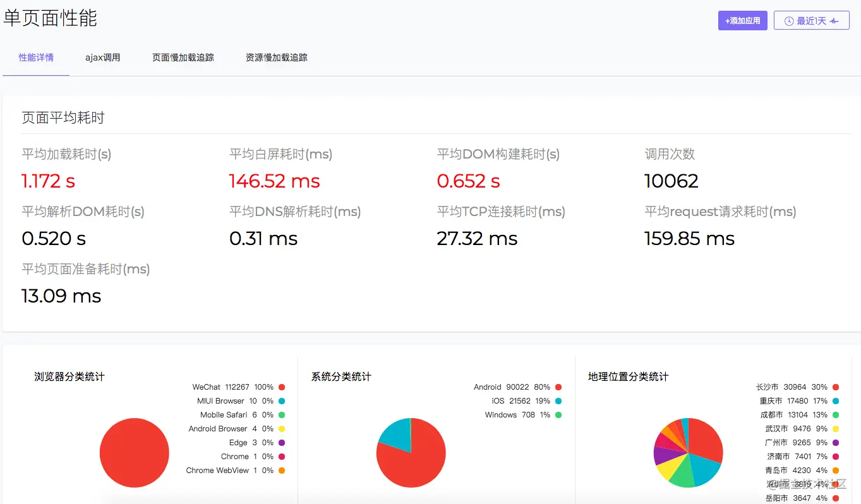This screenshot has width=861, height=504.
Task: Click the 重庆市 17480 17% legend entry
Action: tap(799, 401)
